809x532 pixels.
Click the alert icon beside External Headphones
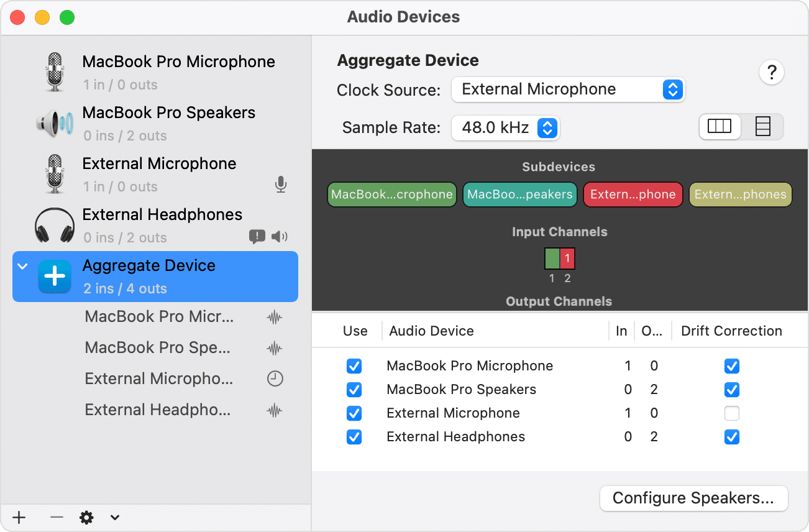[x=257, y=236]
